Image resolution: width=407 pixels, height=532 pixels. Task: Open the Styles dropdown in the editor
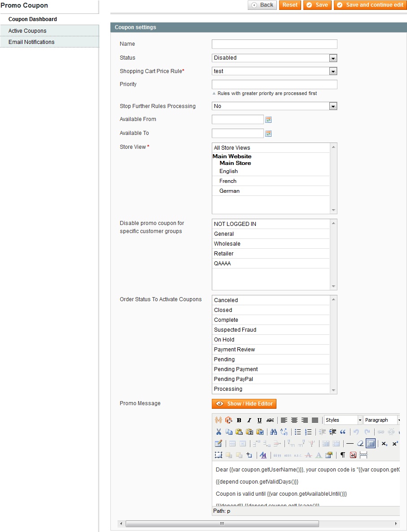[x=343, y=420]
